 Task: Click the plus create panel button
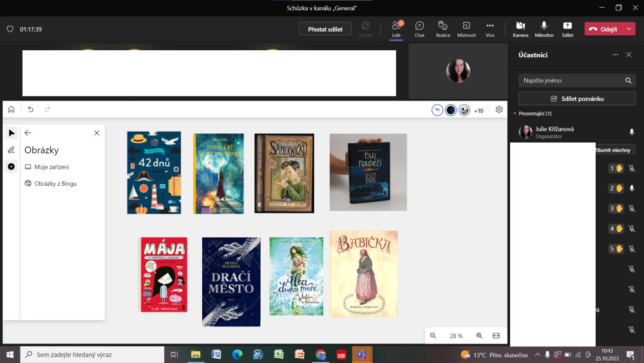tap(11, 166)
